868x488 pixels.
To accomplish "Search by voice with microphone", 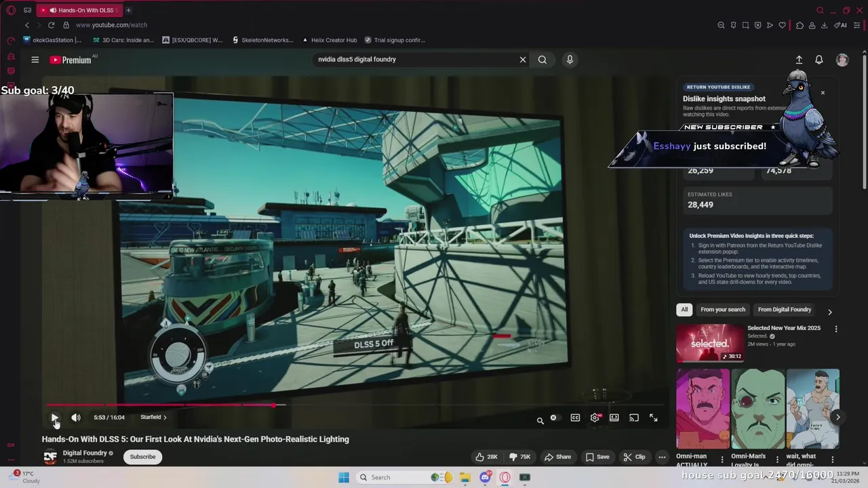I will click(570, 60).
